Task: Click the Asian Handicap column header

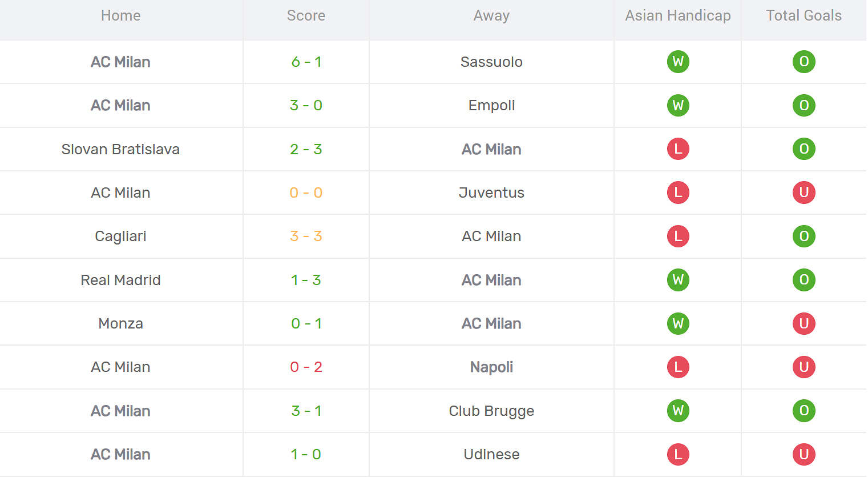Action: click(x=678, y=16)
